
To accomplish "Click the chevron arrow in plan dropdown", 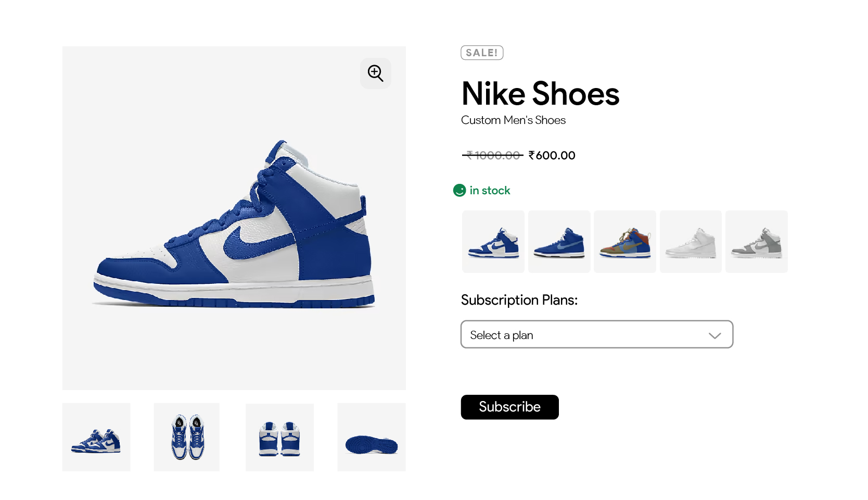I will (714, 335).
